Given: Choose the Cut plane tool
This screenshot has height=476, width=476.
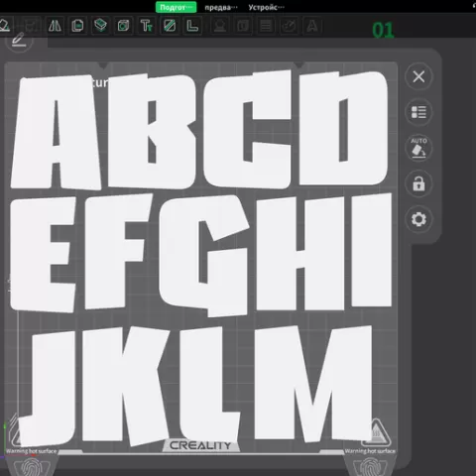Looking at the screenshot, I should 170,26.
